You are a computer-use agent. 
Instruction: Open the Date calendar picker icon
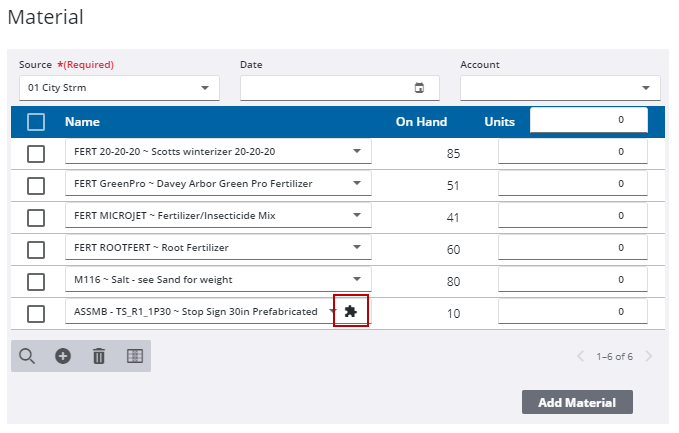pos(419,88)
